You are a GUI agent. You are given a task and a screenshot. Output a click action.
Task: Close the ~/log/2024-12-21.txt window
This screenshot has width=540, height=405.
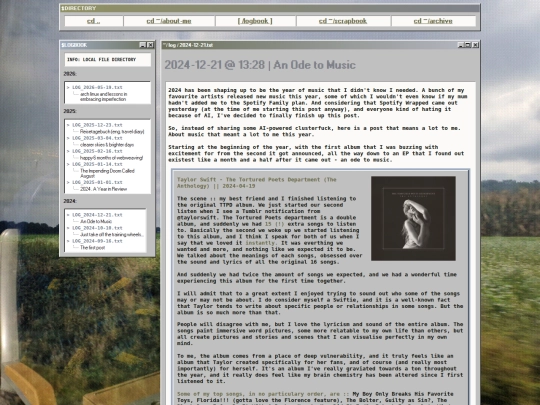pos(475,45)
